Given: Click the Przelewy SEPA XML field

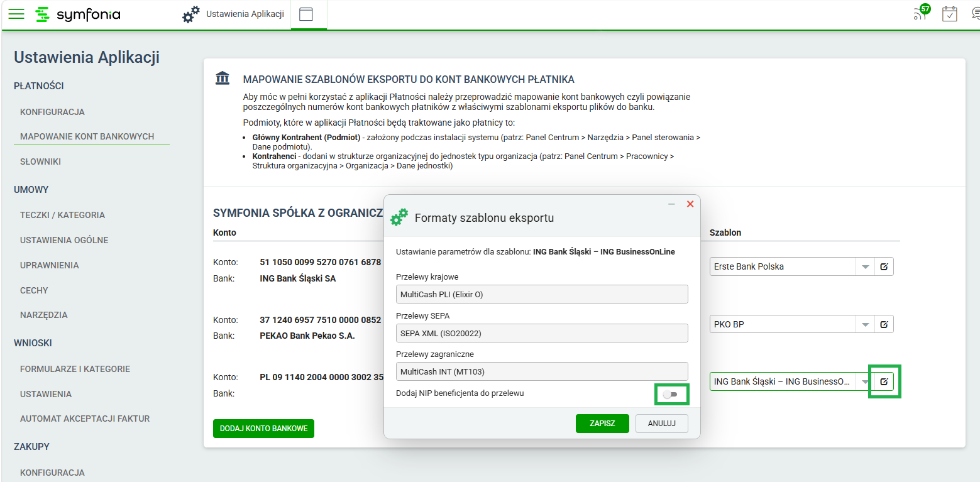Looking at the screenshot, I should pyautogui.click(x=542, y=333).
